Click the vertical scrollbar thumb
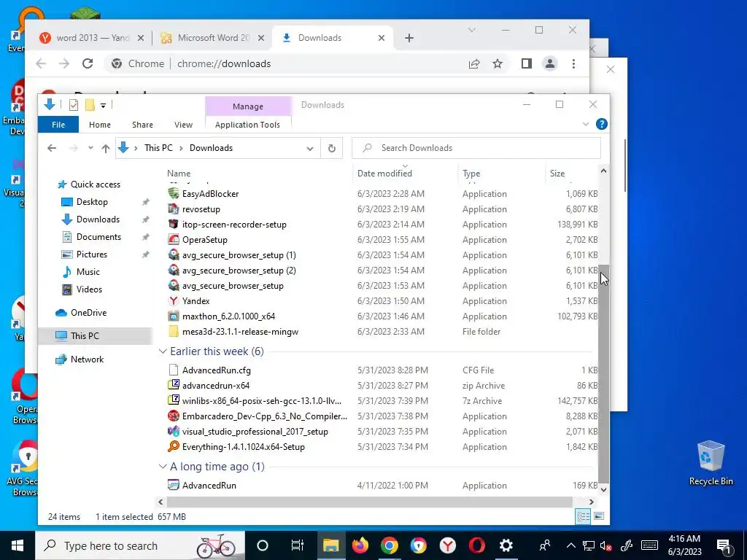The height and width of the screenshot is (560, 747). coord(603,374)
